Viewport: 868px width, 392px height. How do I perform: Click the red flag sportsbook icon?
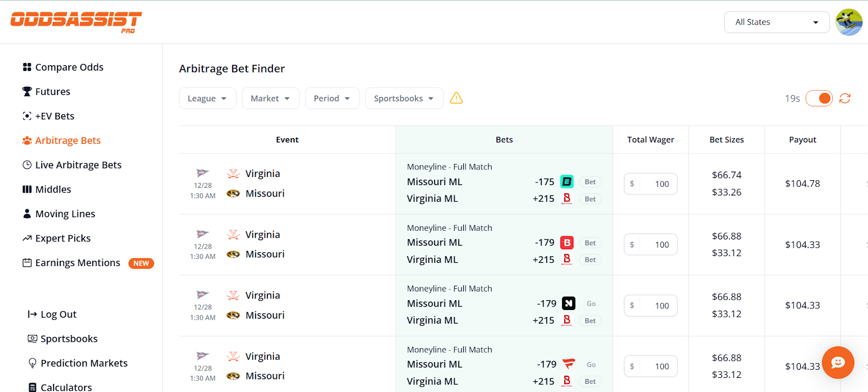pyautogui.click(x=568, y=364)
